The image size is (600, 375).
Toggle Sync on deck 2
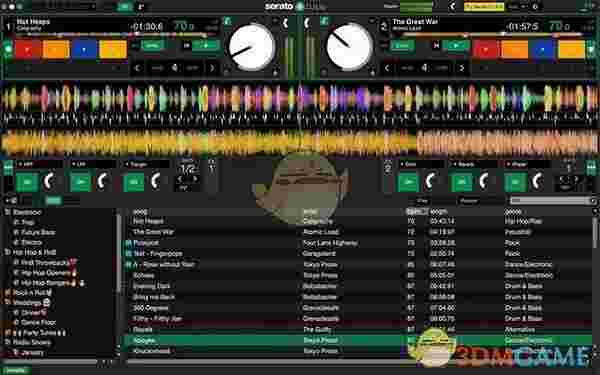click(x=402, y=46)
